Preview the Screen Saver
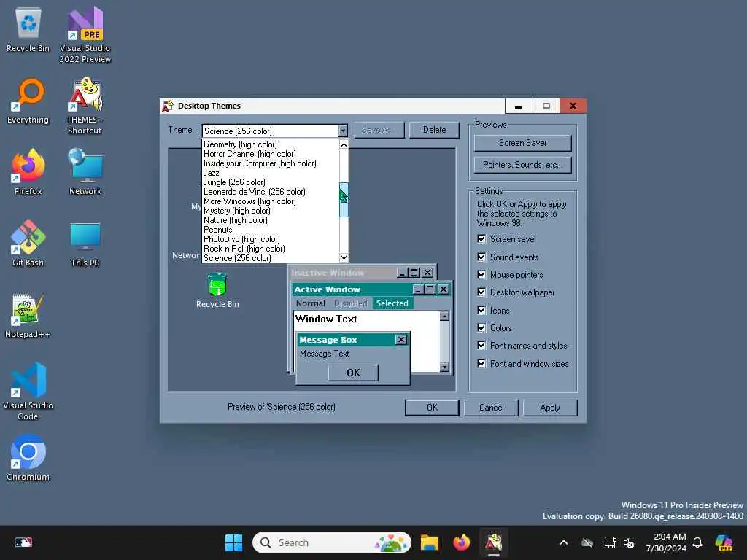This screenshot has width=747, height=560. (x=522, y=143)
